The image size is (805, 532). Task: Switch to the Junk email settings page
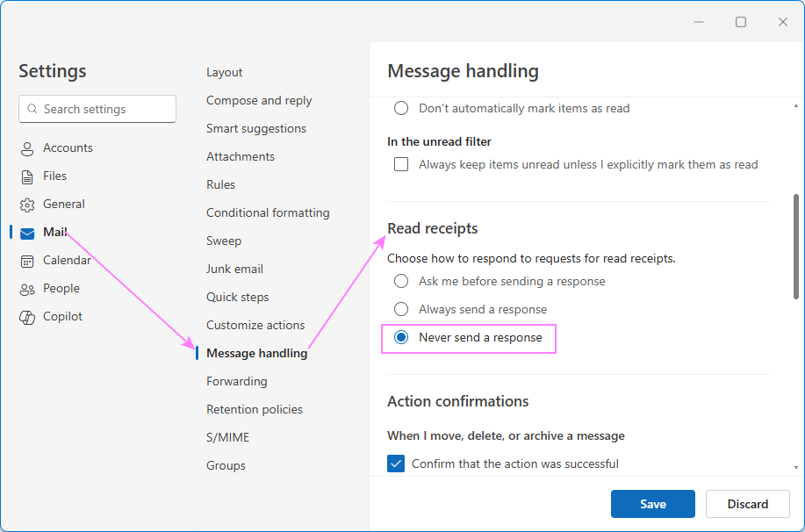tap(234, 269)
